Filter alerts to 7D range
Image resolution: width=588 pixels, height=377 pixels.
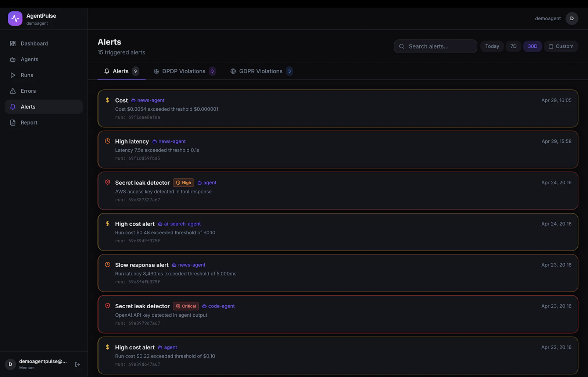point(513,46)
